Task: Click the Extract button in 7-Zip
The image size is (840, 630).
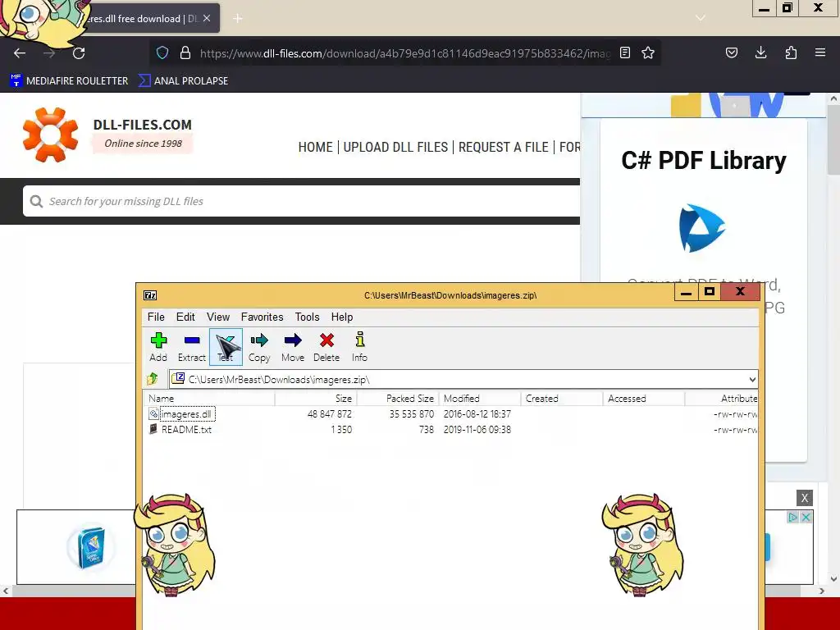Action: [191, 347]
